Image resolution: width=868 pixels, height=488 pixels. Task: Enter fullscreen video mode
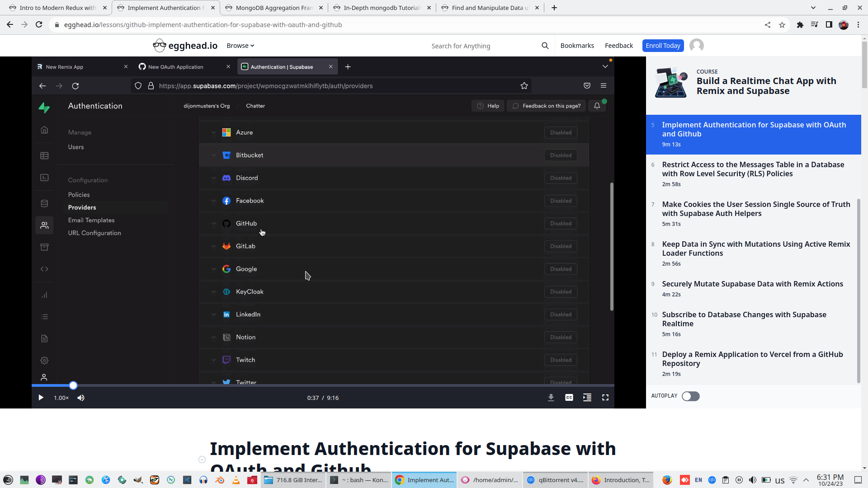coord(605,398)
